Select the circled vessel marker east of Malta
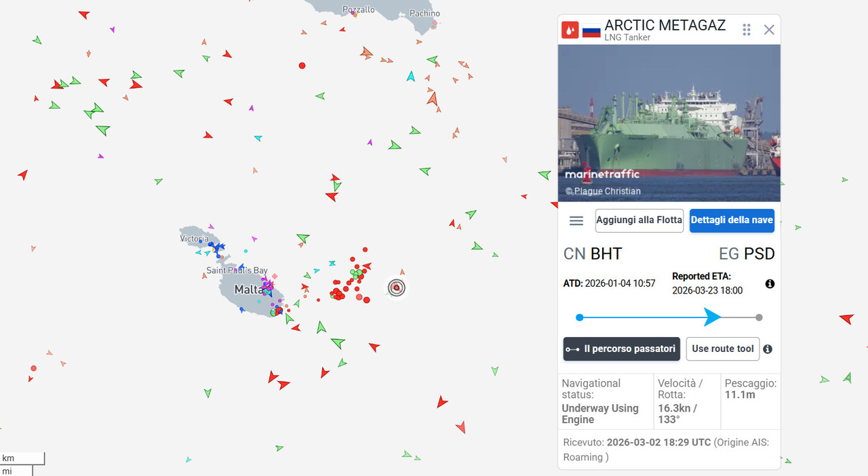 click(397, 287)
